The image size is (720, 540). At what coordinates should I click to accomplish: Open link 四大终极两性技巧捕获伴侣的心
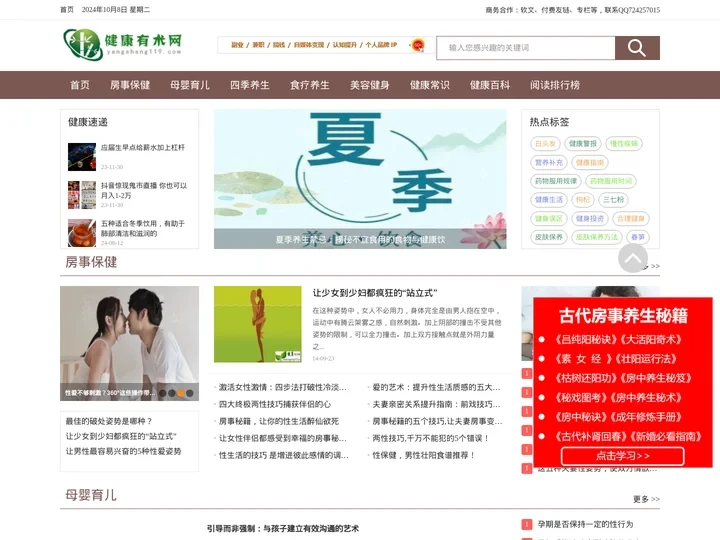click(x=275, y=405)
